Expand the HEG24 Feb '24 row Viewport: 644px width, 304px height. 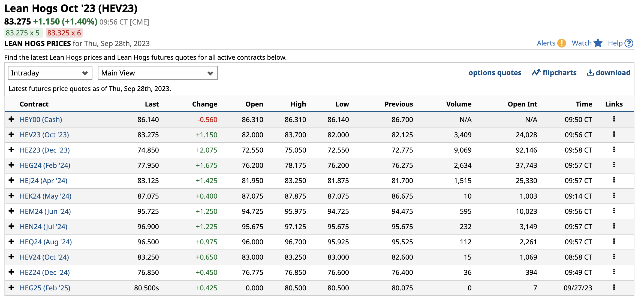[11, 165]
